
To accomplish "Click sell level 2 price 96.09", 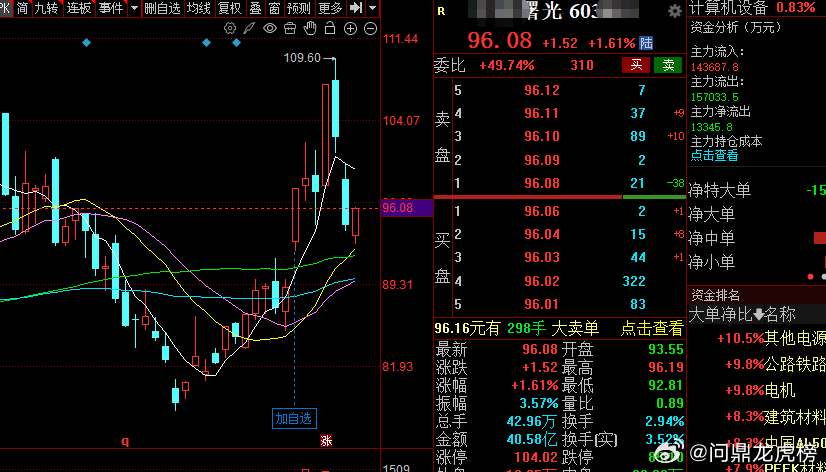I will 542,160.
